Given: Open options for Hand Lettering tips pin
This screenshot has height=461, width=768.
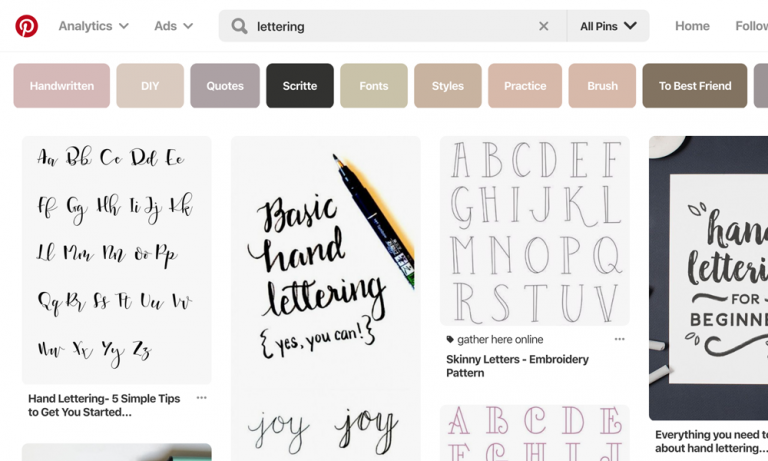Looking at the screenshot, I should tap(202, 398).
